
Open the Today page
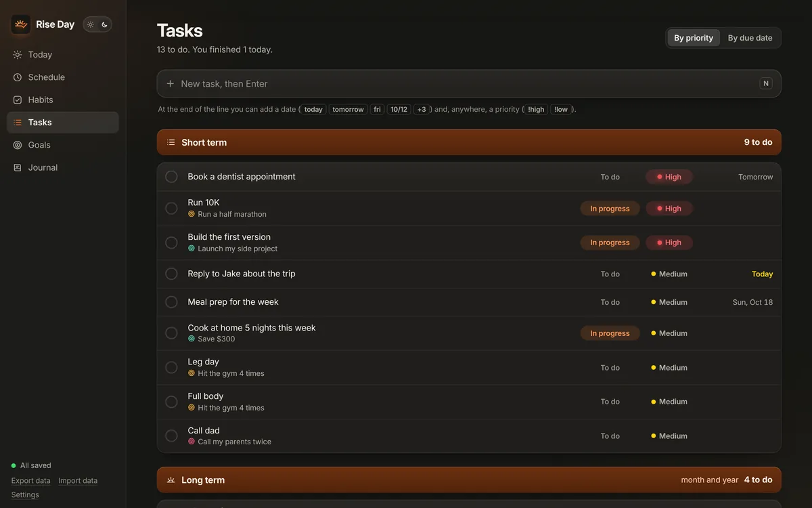pyautogui.click(x=63, y=55)
